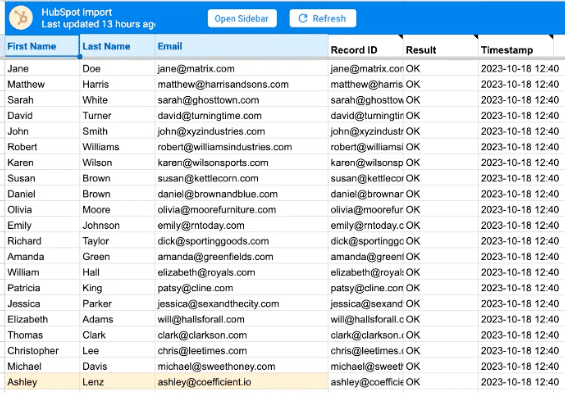
Task: Select first name cell Robert
Action: [x=42, y=147]
